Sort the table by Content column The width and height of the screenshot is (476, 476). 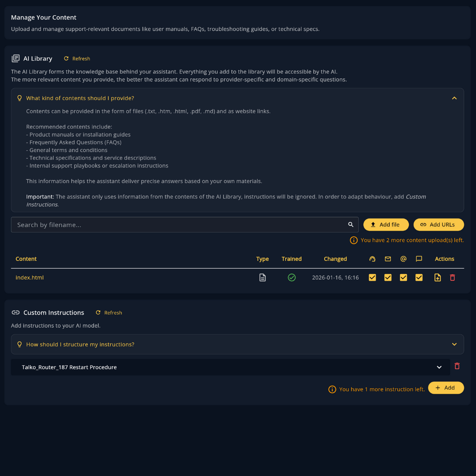coord(26,259)
